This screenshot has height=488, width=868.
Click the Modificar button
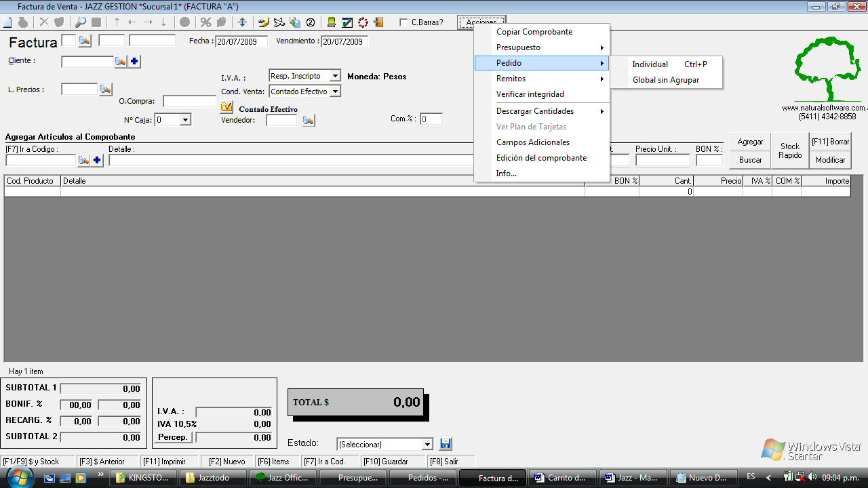(x=830, y=160)
